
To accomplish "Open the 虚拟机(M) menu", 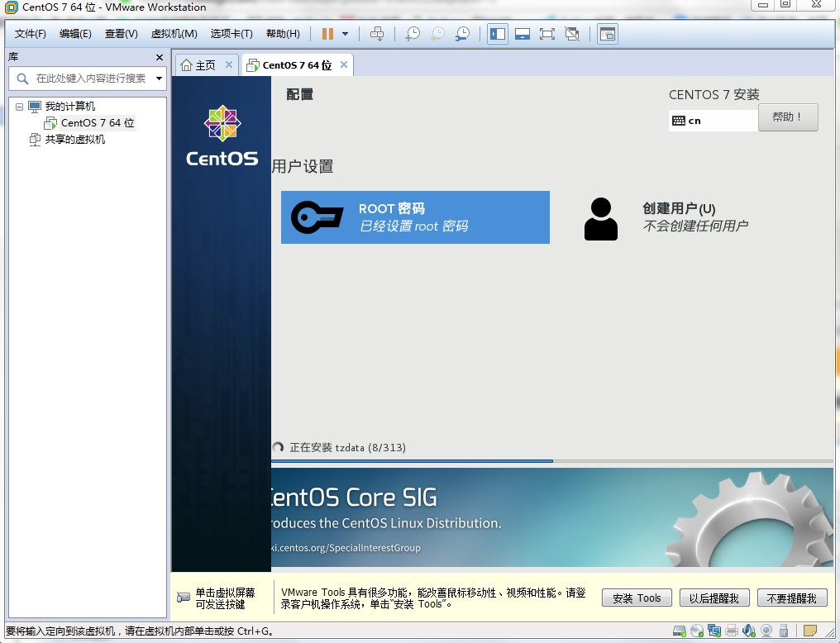I will point(174,34).
